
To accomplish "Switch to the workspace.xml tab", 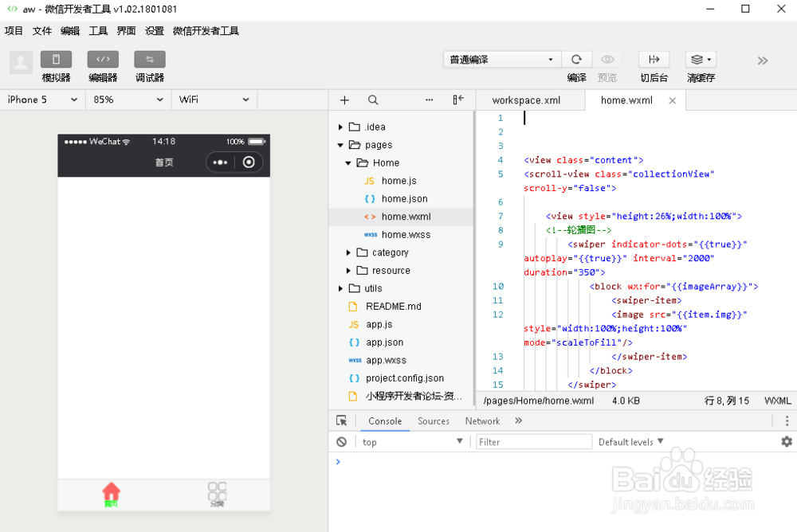I will [x=526, y=100].
